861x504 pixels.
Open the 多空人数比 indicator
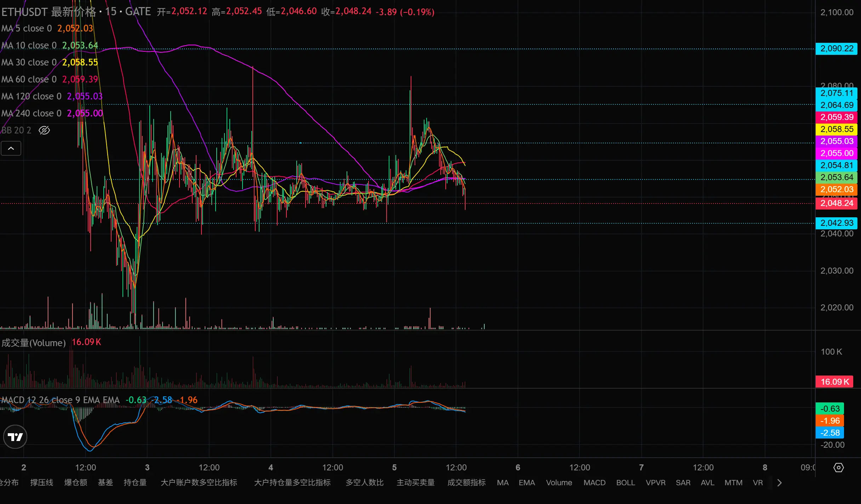(364, 483)
